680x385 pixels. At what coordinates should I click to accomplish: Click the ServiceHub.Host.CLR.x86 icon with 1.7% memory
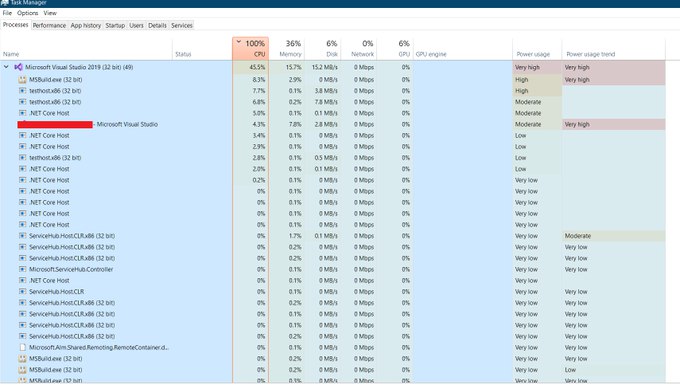click(23, 236)
